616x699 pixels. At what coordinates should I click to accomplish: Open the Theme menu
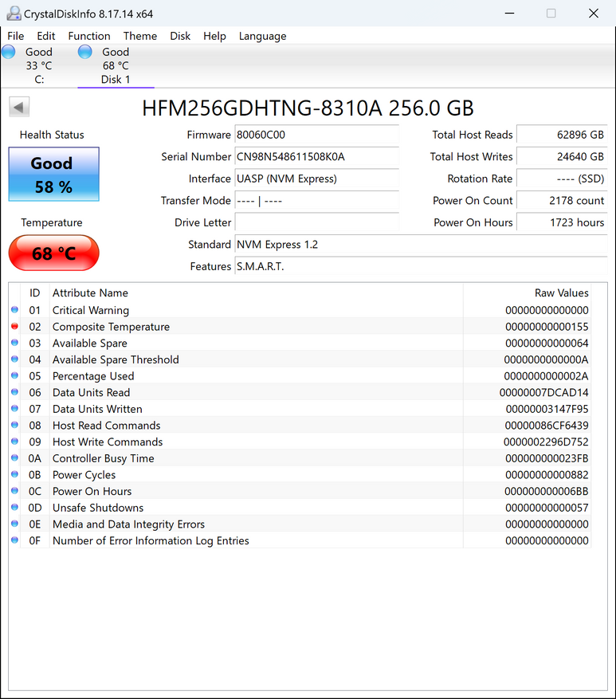click(140, 36)
